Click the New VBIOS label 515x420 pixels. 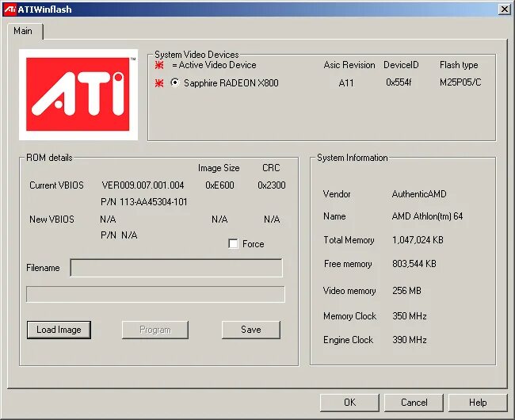pos(51,219)
